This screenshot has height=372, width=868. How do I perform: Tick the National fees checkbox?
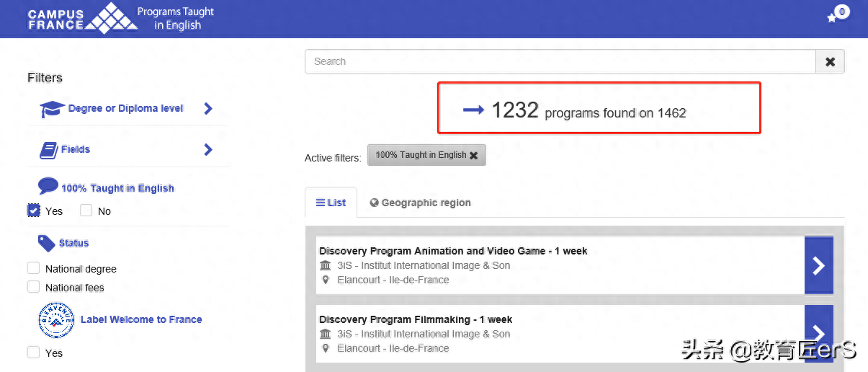click(x=33, y=287)
